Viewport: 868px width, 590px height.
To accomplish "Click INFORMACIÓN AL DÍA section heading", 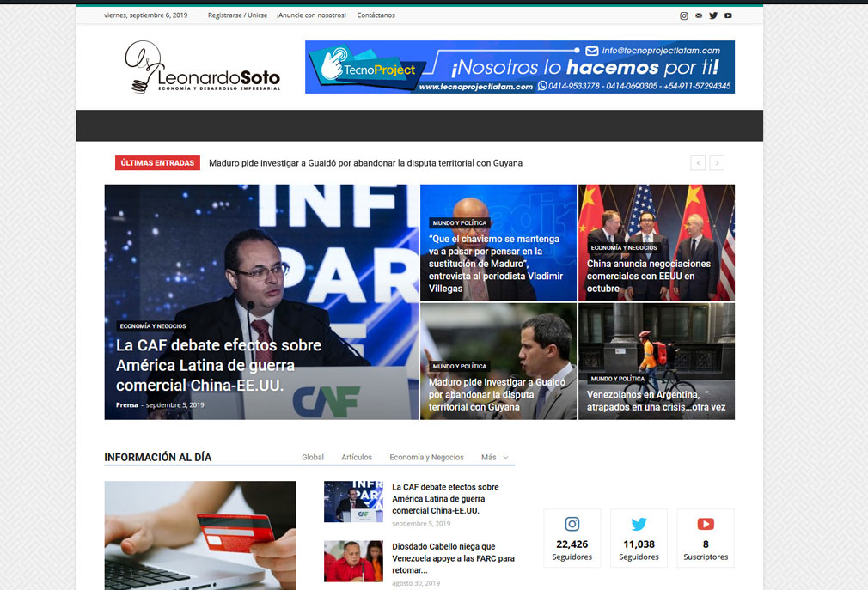I will [x=158, y=457].
